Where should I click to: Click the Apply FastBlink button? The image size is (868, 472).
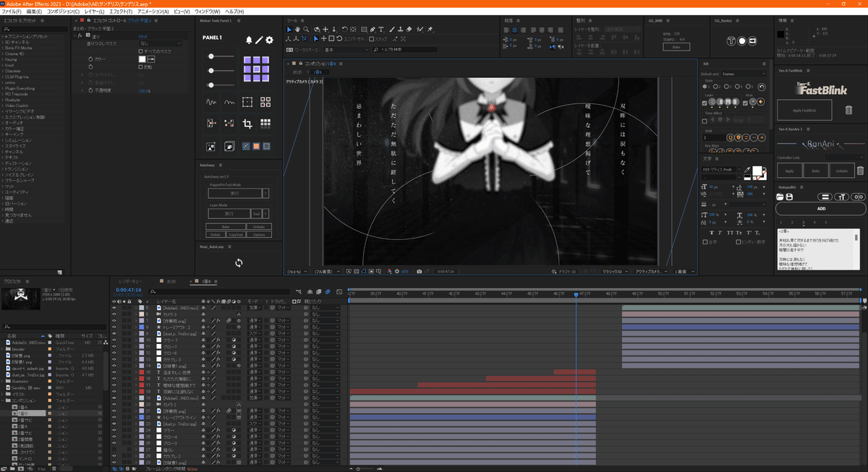click(804, 110)
